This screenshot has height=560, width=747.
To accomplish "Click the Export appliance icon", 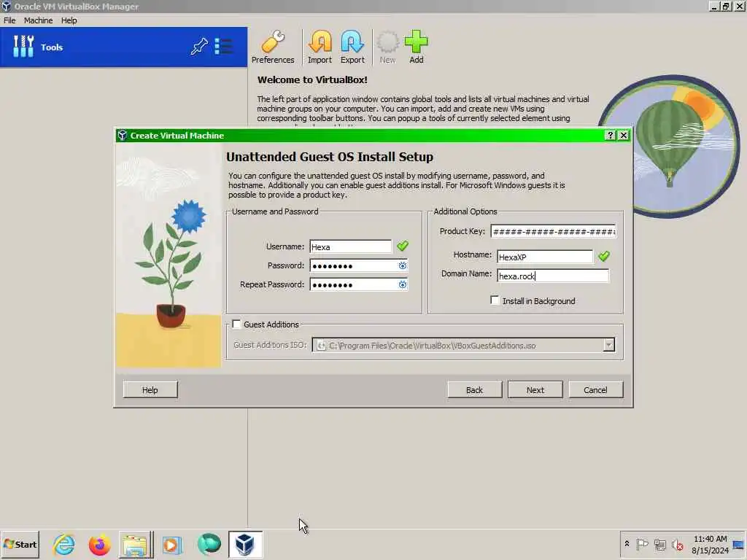I will point(352,47).
